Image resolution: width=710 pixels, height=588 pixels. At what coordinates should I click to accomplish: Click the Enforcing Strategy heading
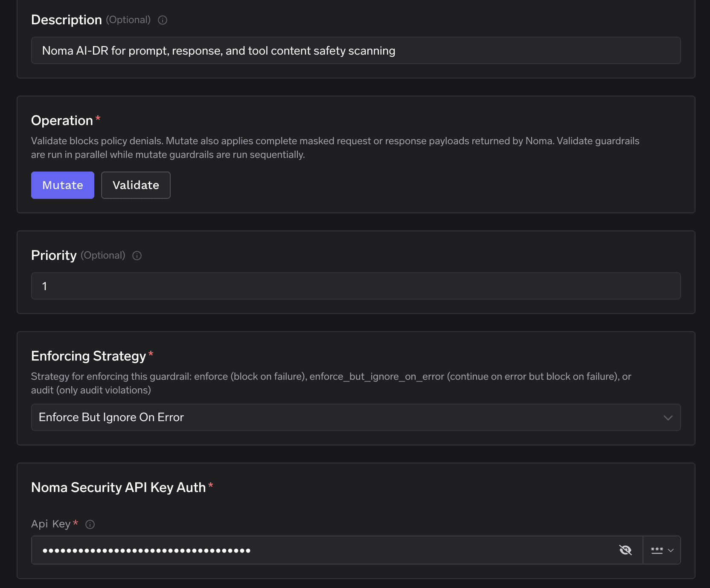tap(89, 356)
